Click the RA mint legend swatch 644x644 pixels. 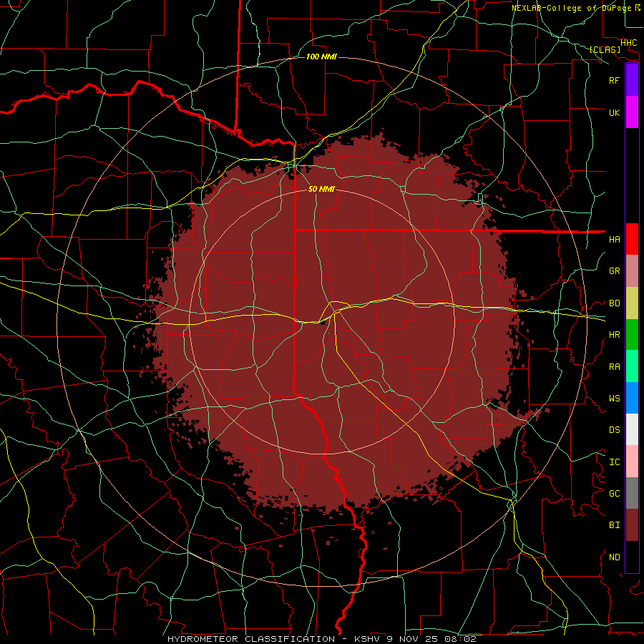[x=632, y=366]
